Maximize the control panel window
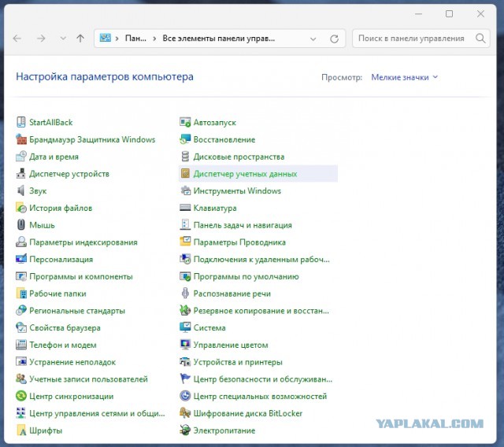 pos(449,14)
